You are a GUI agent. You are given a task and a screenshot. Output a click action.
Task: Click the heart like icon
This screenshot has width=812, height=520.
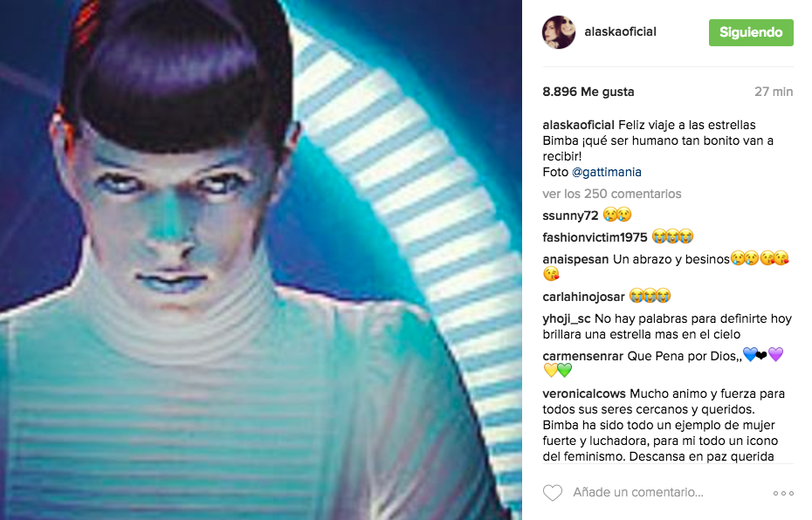pyautogui.click(x=552, y=493)
